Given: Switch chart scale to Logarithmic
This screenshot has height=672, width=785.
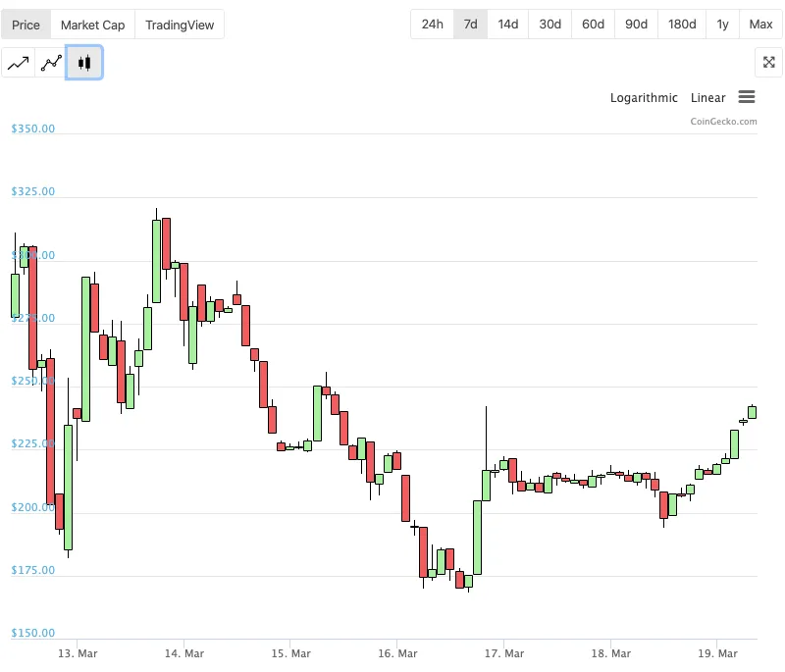Looking at the screenshot, I should (x=644, y=97).
